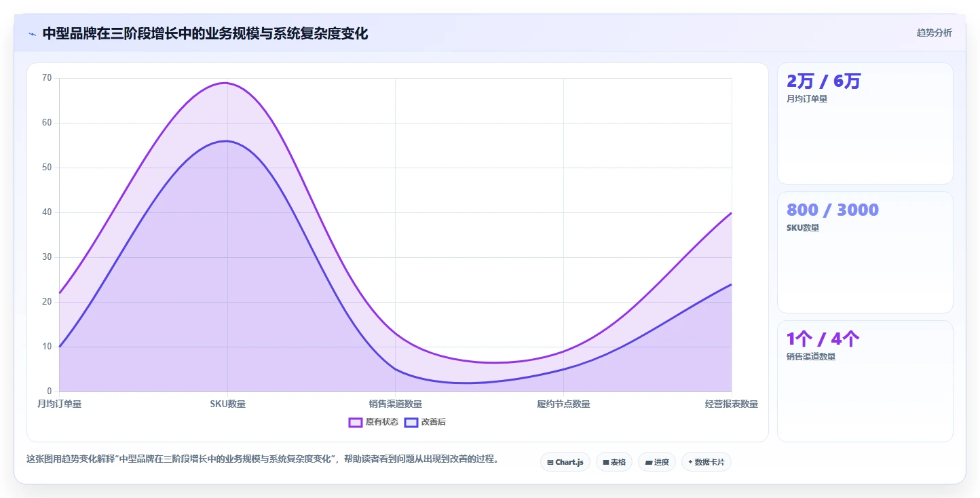Click the 数据卡片 tag chip
This screenshot has width=980, height=498.
click(706, 462)
